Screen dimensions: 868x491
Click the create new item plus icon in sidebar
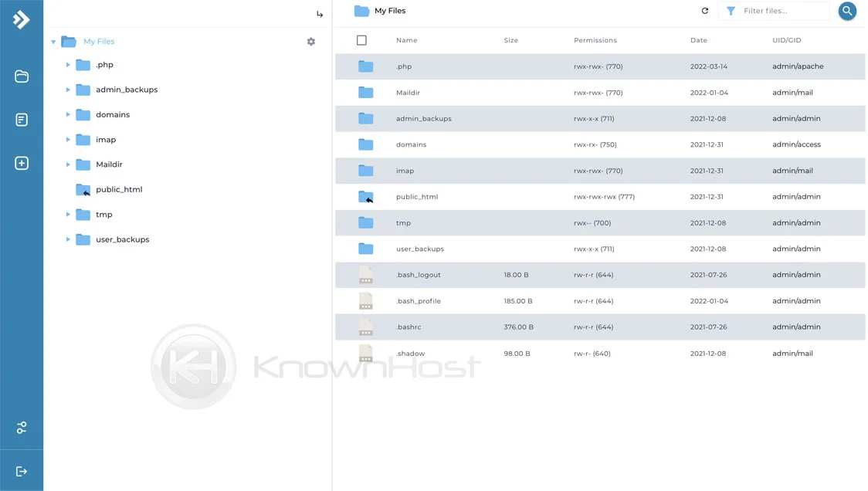pos(21,162)
